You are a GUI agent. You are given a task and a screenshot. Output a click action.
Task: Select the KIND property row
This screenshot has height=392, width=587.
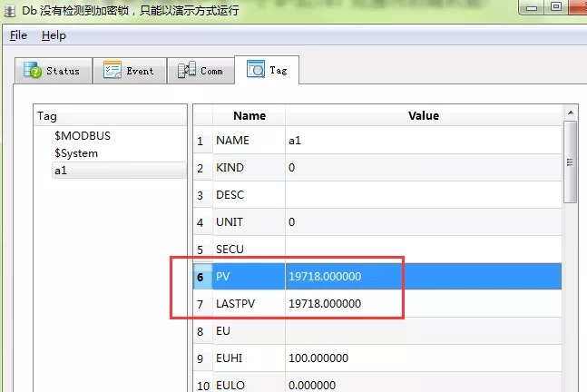[x=230, y=168]
